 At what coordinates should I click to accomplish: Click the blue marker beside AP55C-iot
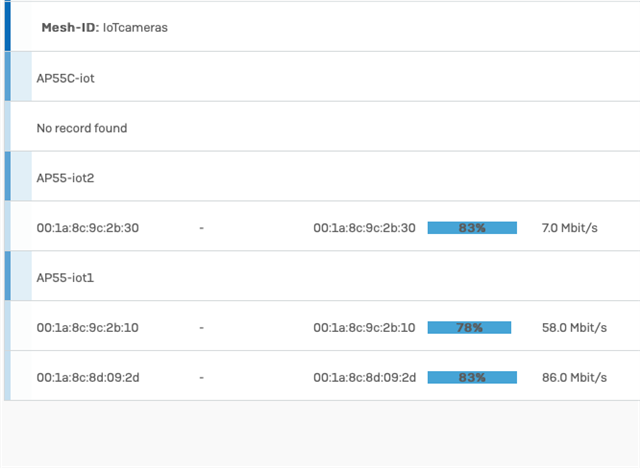coord(8,77)
